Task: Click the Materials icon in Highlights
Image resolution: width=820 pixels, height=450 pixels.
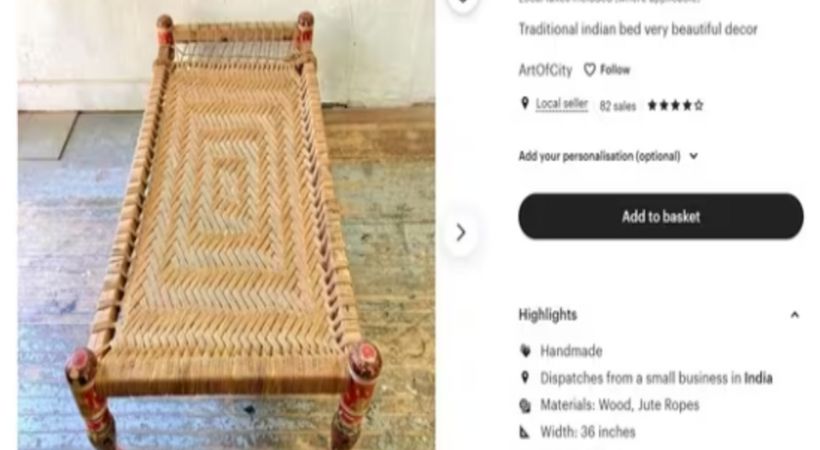Action: (x=525, y=405)
